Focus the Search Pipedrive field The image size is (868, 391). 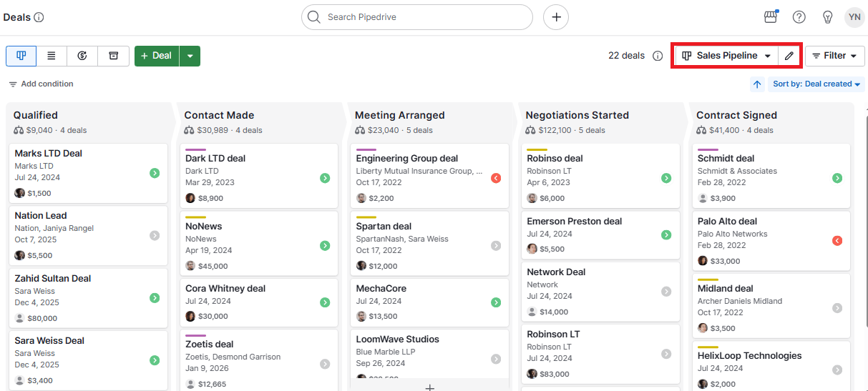[417, 17]
